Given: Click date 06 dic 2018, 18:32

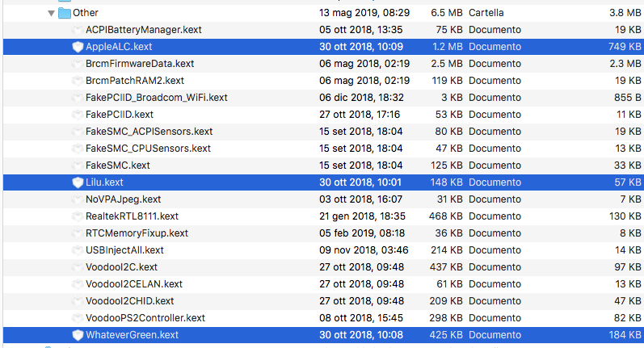Looking at the screenshot, I should pyautogui.click(x=361, y=98).
